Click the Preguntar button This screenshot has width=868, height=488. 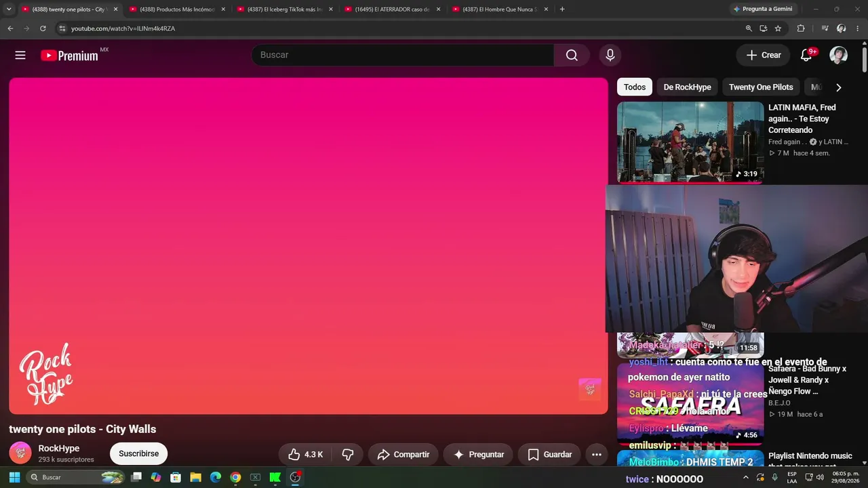click(479, 455)
